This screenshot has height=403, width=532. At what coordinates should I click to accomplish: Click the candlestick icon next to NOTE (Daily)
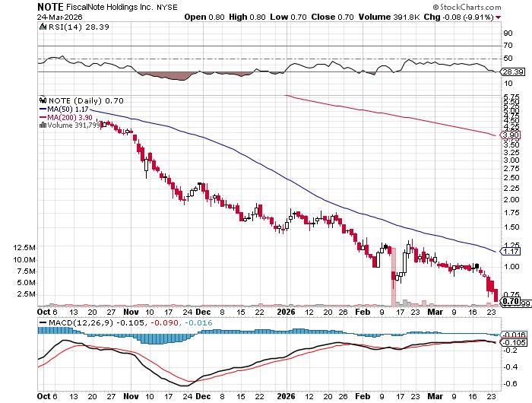(43, 101)
